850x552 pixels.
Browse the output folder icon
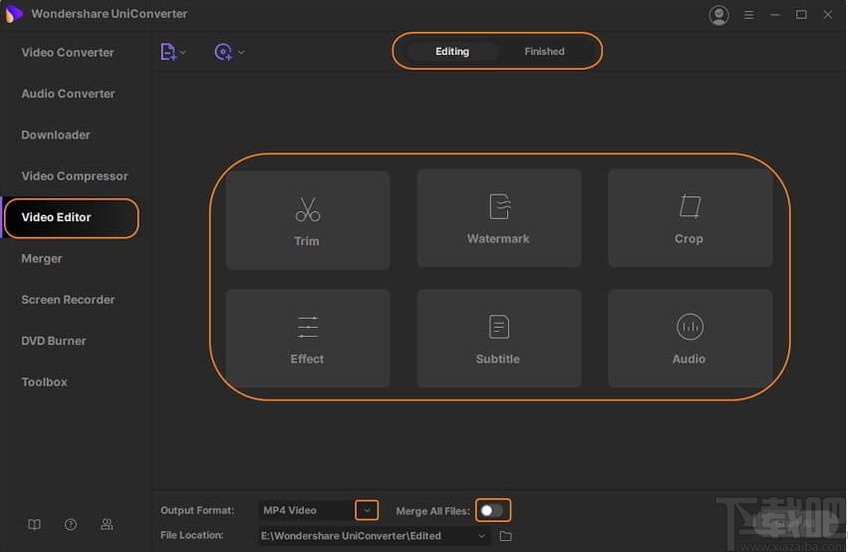click(505, 536)
